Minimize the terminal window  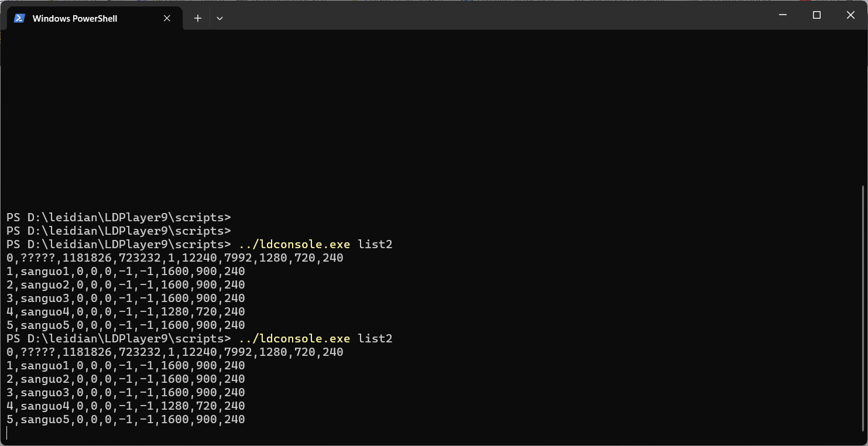(783, 15)
